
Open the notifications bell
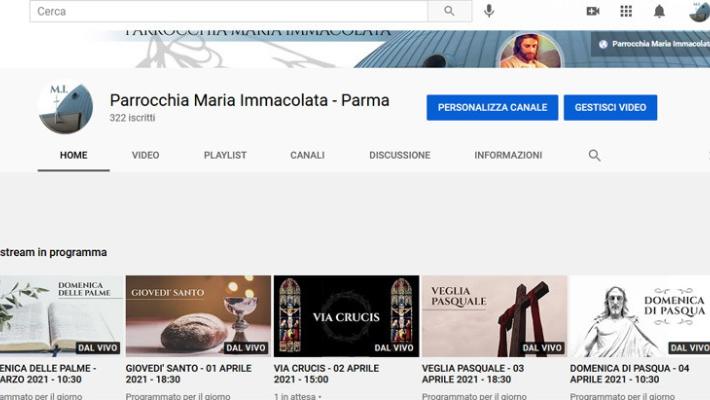point(659,11)
